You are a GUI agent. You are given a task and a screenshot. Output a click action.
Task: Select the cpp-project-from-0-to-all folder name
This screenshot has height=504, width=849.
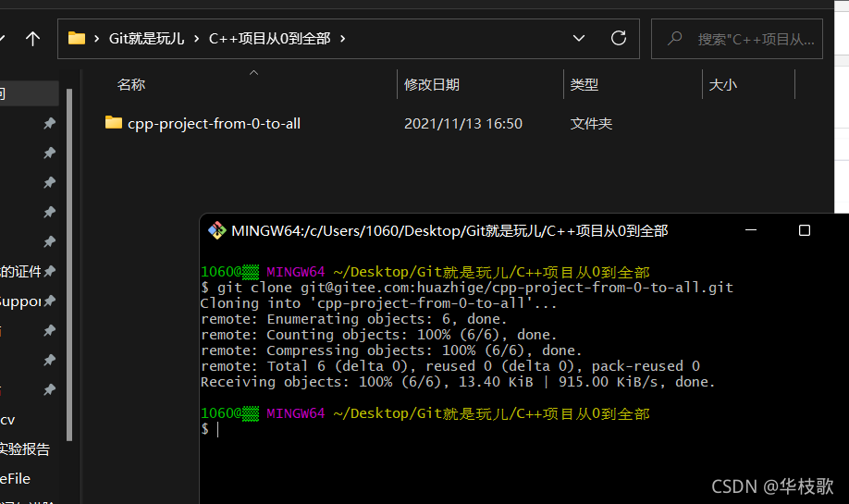[x=214, y=123]
